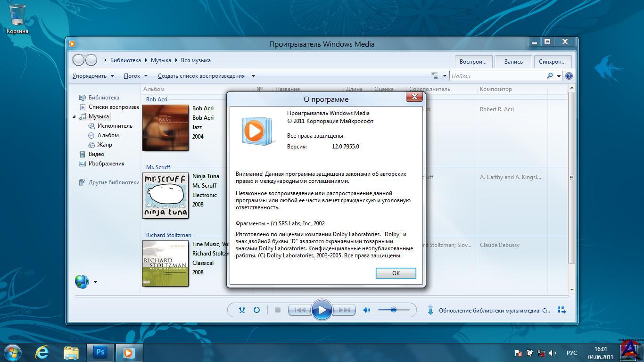Skip to the next track
The image size is (644, 362).
[345, 310]
